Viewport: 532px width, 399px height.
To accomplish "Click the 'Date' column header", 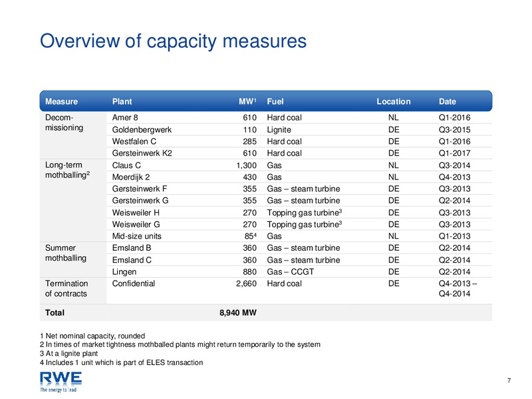I will coord(447,102).
